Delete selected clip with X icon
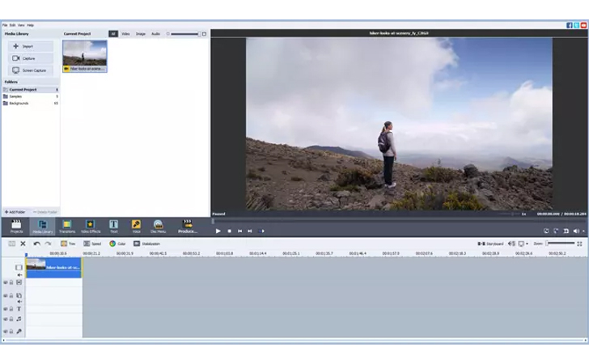The width and height of the screenshot is (589, 364). coord(23,243)
